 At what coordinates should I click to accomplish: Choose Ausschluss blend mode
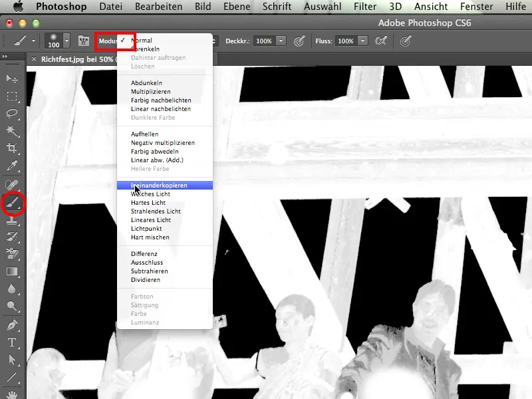165,263
